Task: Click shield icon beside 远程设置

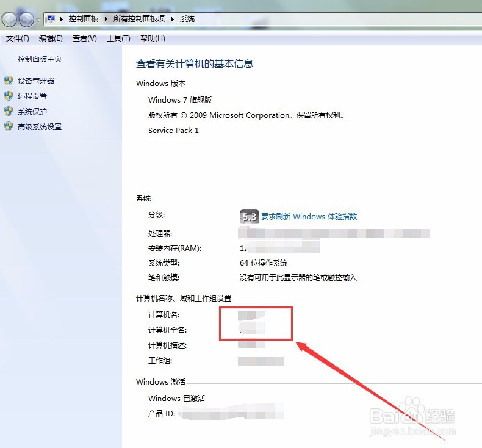Action: click(x=9, y=96)
